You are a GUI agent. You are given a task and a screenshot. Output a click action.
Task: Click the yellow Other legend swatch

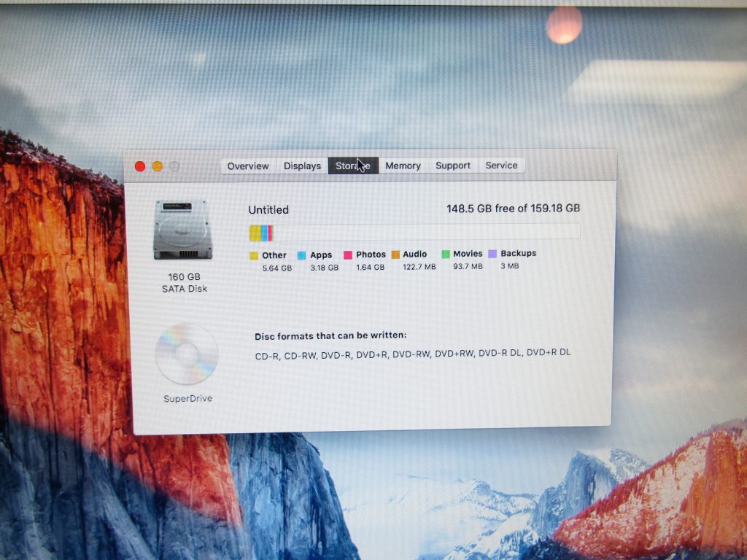pos(253,256)
